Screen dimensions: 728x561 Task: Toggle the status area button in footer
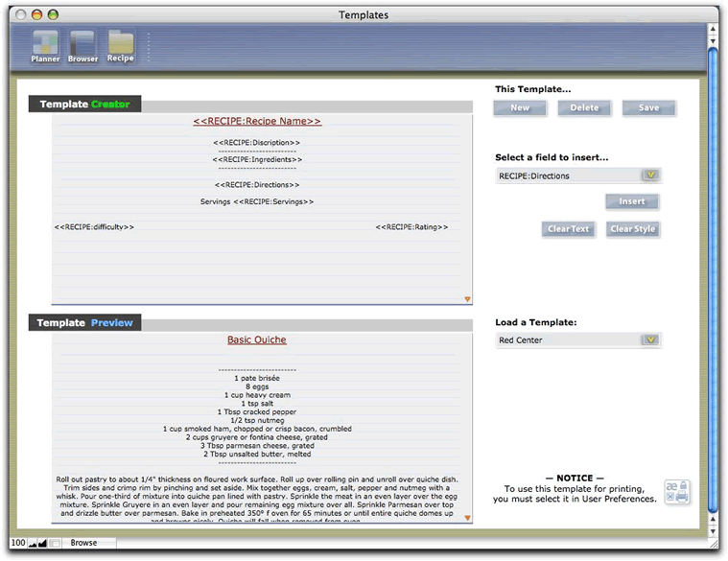point(55,543)
